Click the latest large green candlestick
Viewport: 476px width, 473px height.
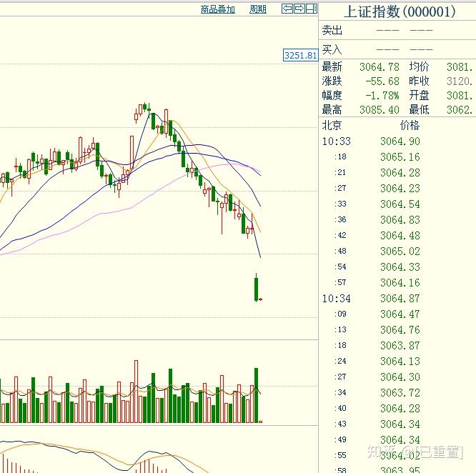256,288
